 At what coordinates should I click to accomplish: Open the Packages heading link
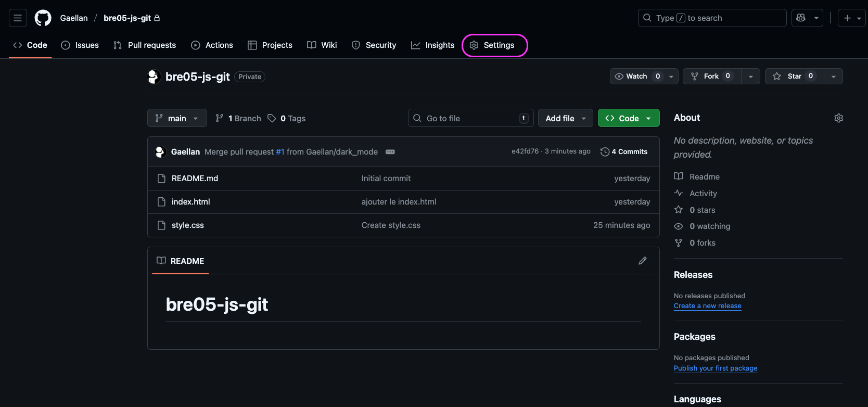tap(695, 337)
